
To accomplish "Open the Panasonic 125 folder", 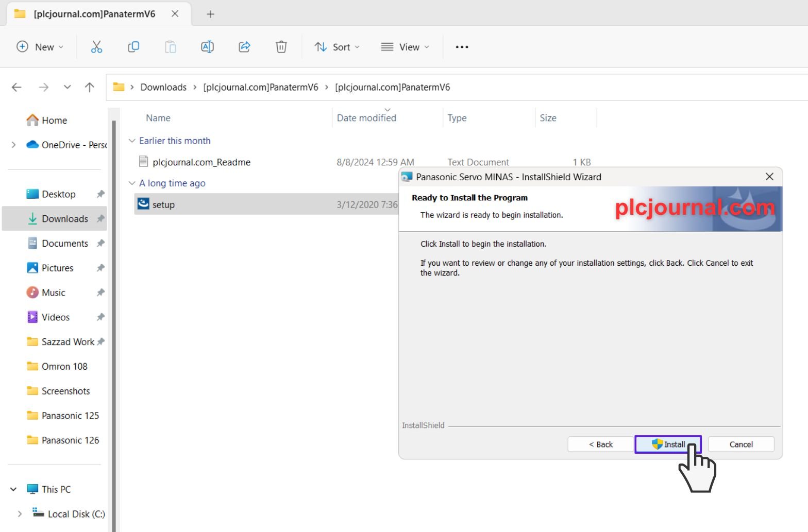I will [63, 416].
